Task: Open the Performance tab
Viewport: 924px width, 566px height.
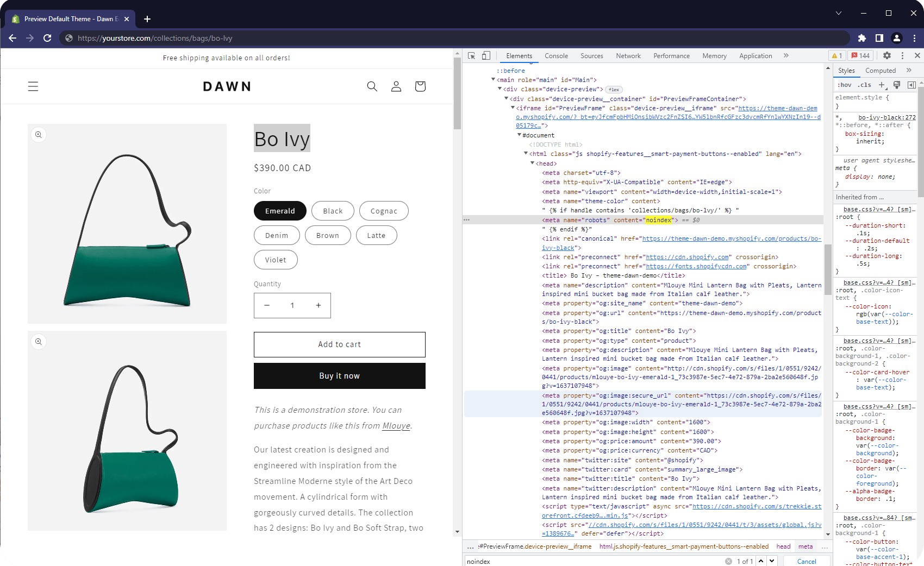Action: (671, 56)
